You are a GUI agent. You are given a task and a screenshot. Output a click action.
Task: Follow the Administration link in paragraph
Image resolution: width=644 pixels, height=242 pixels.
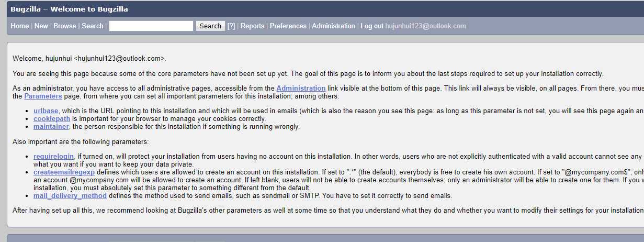click(x=301, y=88)
